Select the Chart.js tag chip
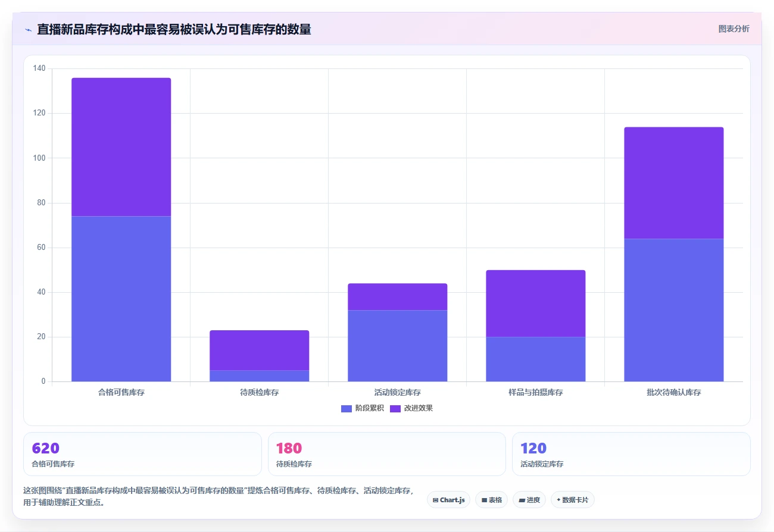This screenshot has height=532, width=774. [448, 500]
